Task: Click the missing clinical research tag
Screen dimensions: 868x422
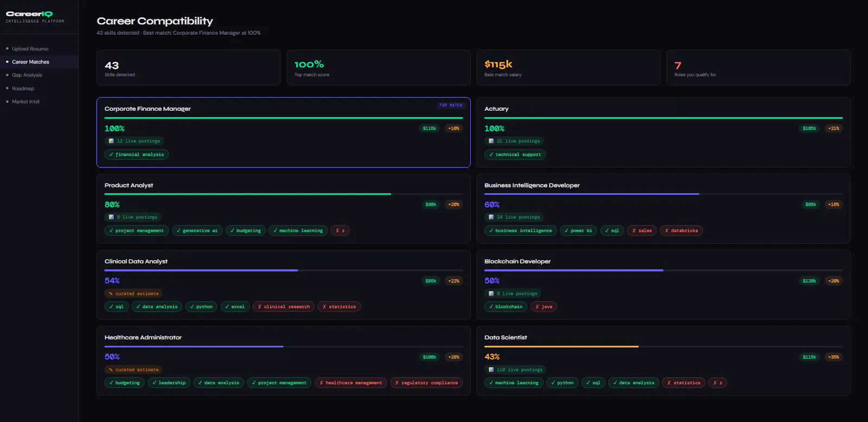Action: (x=284, y=307)
